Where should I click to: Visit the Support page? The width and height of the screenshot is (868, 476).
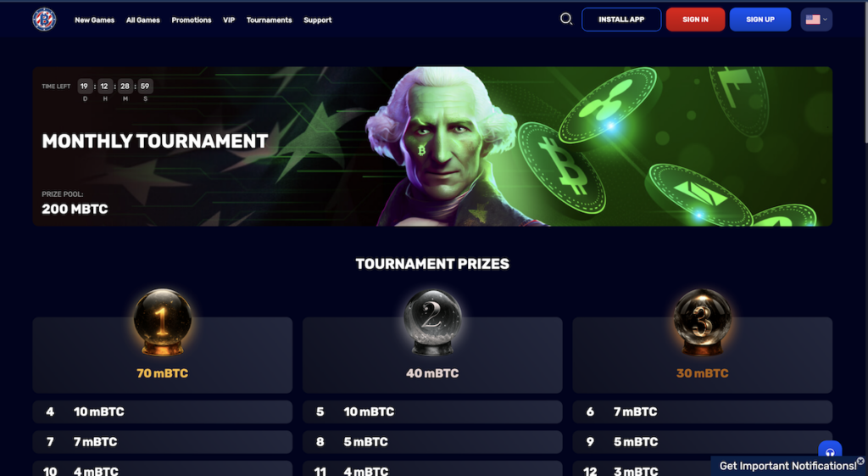click(x=318, y=20)
